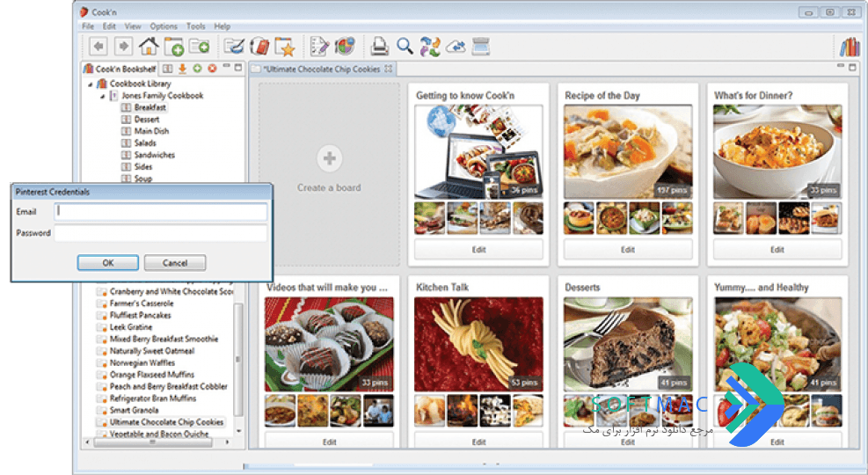Click the new folder with green plus icon
This screenshot has width=868, height=475.
(x=199, y=47)
